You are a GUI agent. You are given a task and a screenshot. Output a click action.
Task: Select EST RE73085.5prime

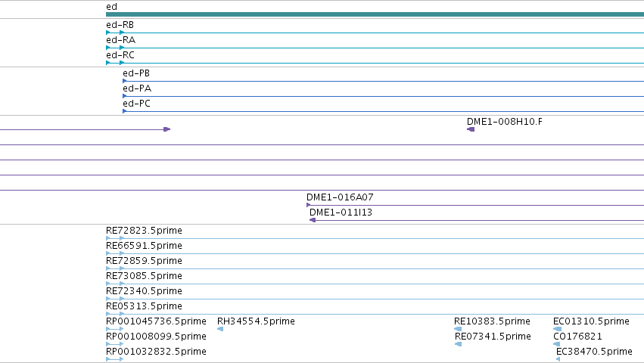pos(144,276)
